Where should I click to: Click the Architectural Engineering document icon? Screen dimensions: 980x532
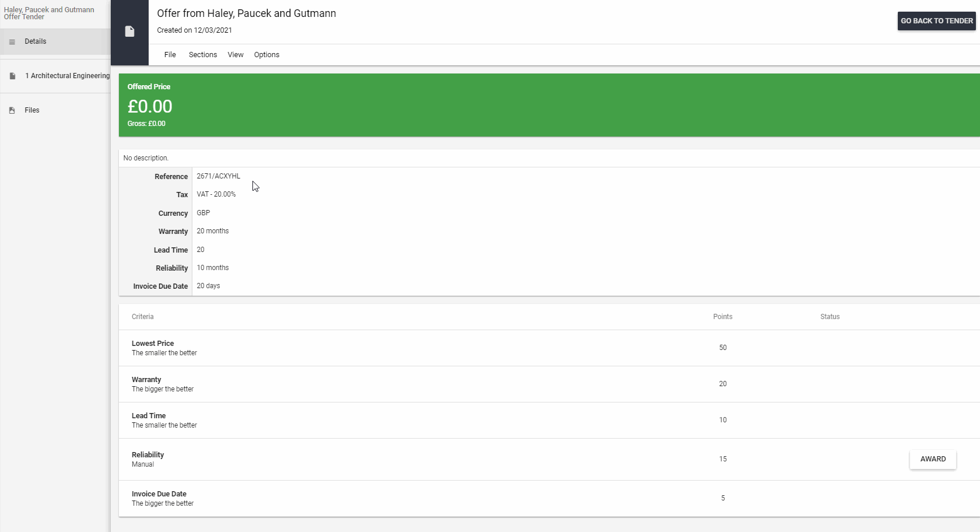click(12, 76)
